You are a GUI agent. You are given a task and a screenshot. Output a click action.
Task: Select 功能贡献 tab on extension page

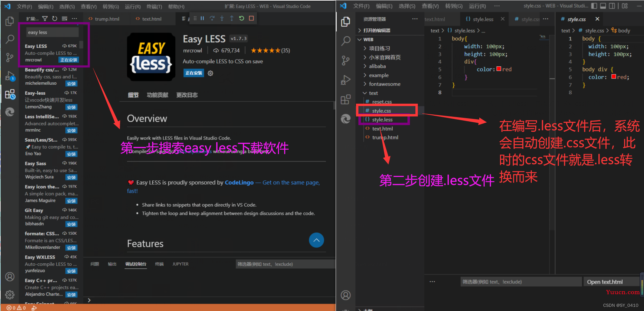click(x=157, y=95)
